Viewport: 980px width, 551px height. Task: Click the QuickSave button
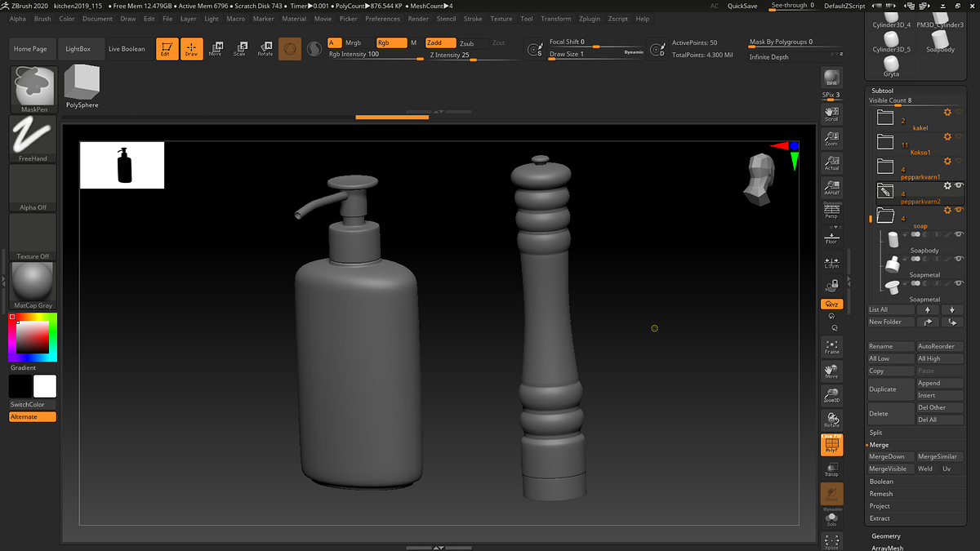(742, 6)
